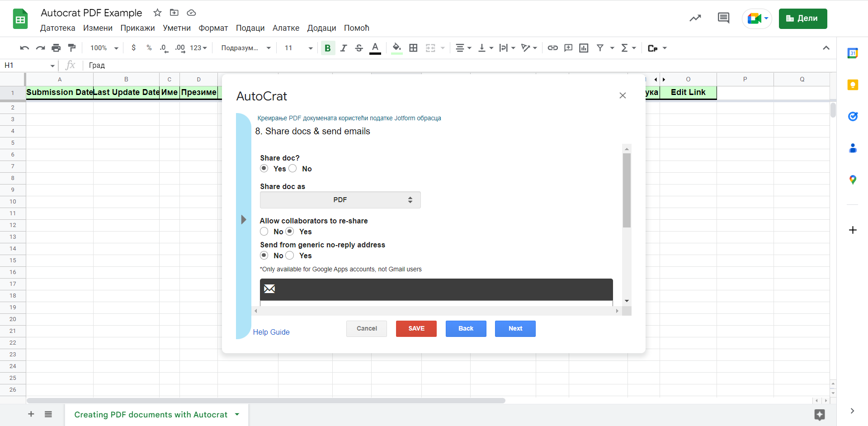Open the comment history icon
868x426 pixels.
click(723, 18)
